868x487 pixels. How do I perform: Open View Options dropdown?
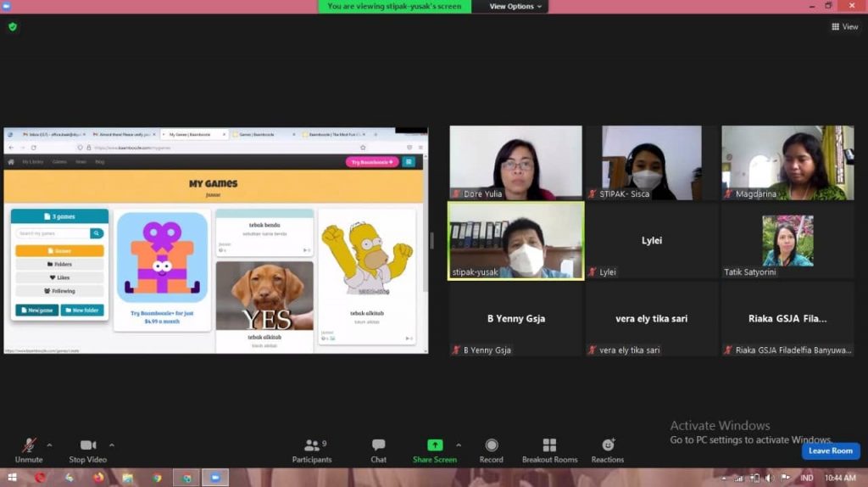pos(515,7)
